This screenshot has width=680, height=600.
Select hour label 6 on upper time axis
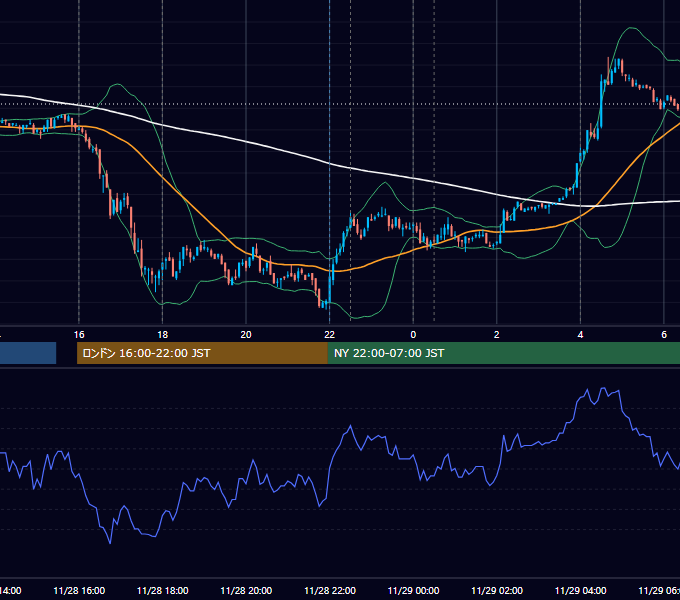pos(664,335)
